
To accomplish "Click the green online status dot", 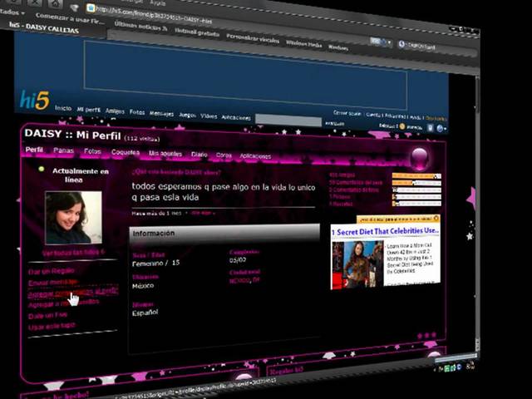I will (x=42, y=169).
